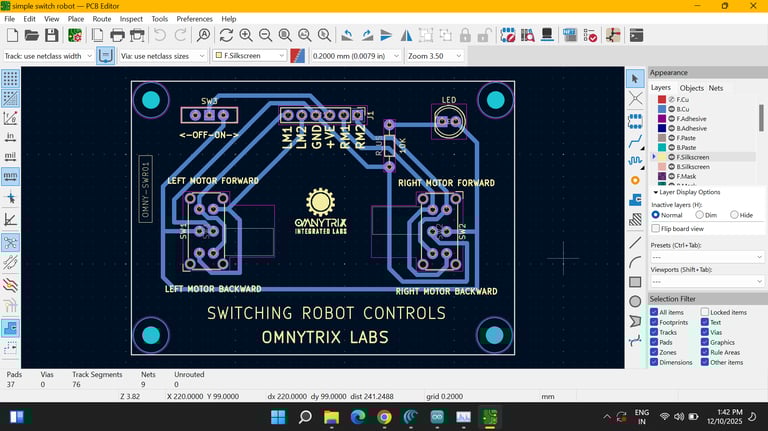The image size is (768, 431).
Task: Print the board using printer icon
Action: tap(118, 35)
